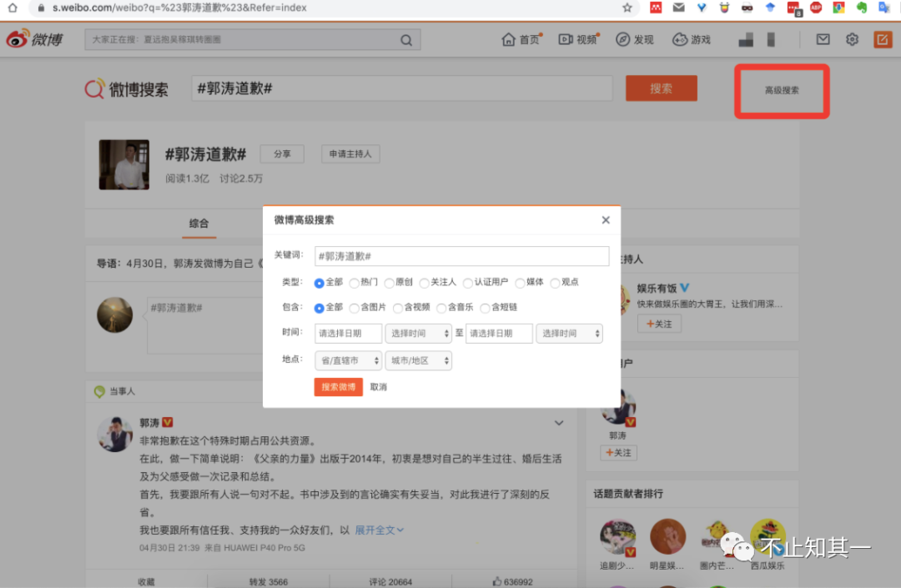
Task: Bookmark page with the star icon
Action: tap(627, 8)
